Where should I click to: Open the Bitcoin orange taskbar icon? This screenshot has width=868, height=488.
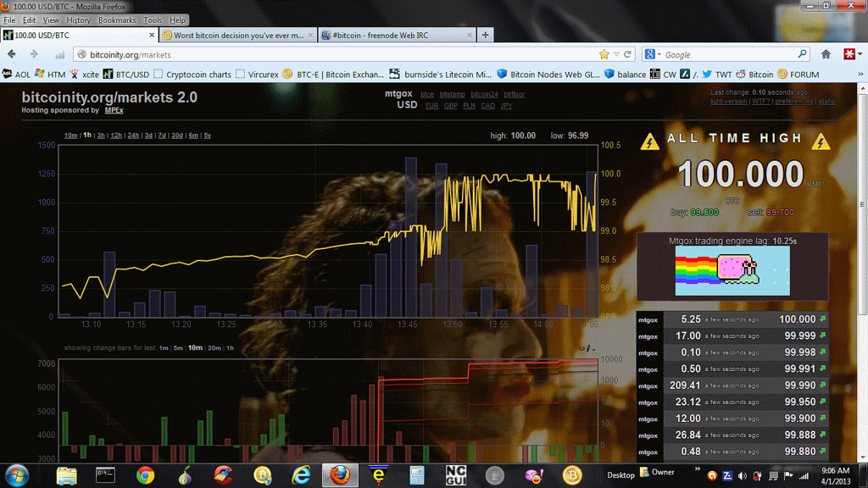pyautogui.click(x=572, y=475)
